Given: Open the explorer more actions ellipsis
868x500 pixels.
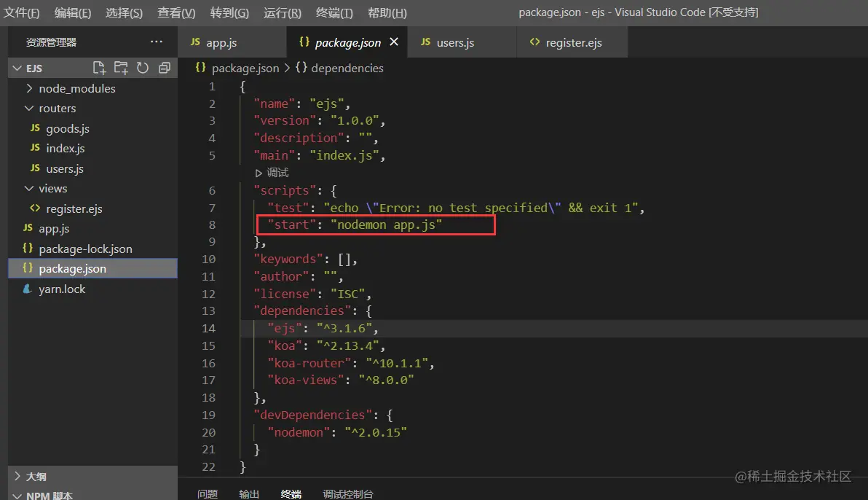Looking at the screenshot, I should point(157,42).
